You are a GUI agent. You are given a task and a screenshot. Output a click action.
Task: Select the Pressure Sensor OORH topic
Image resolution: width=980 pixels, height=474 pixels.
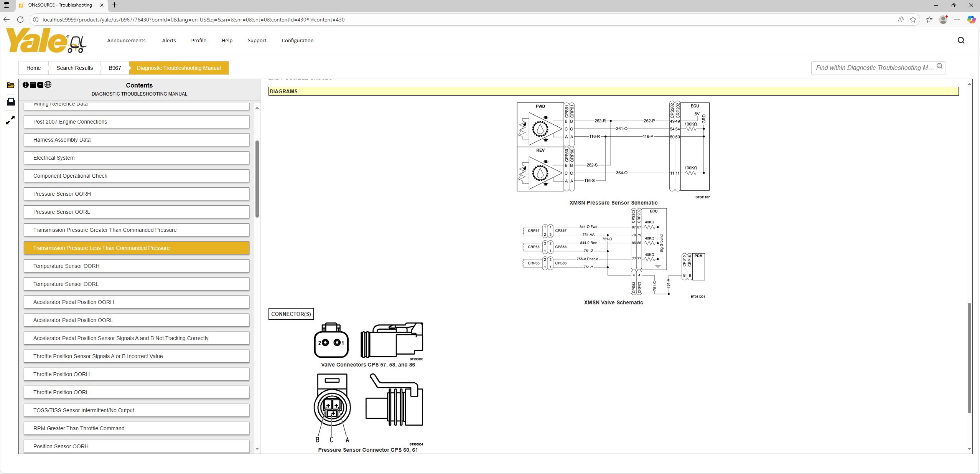[x=136, y=194]
